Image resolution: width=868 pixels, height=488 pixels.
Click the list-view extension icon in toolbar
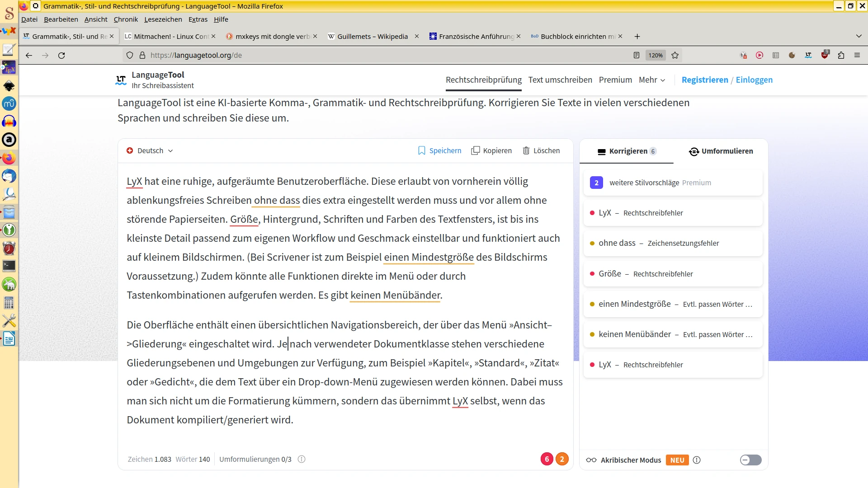tap(776, 55)
